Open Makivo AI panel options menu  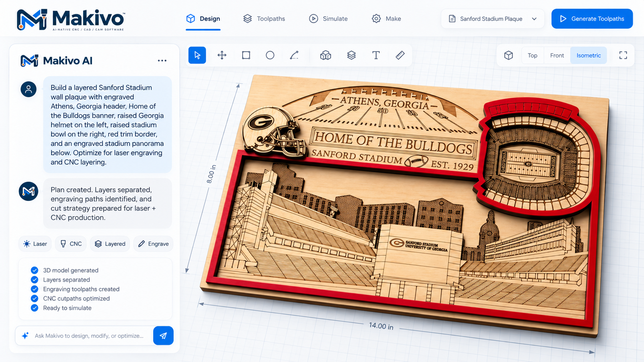tap(162, 61)
